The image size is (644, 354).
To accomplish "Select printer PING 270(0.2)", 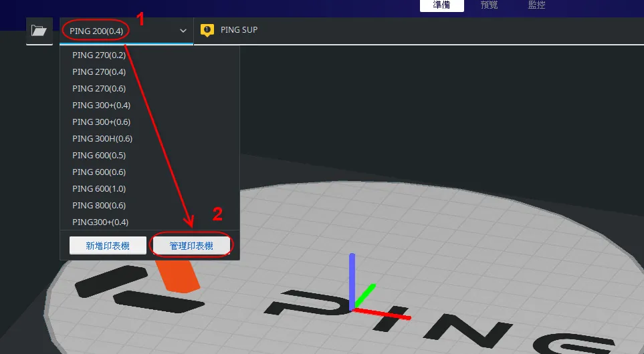I will (x=150, y=55).
